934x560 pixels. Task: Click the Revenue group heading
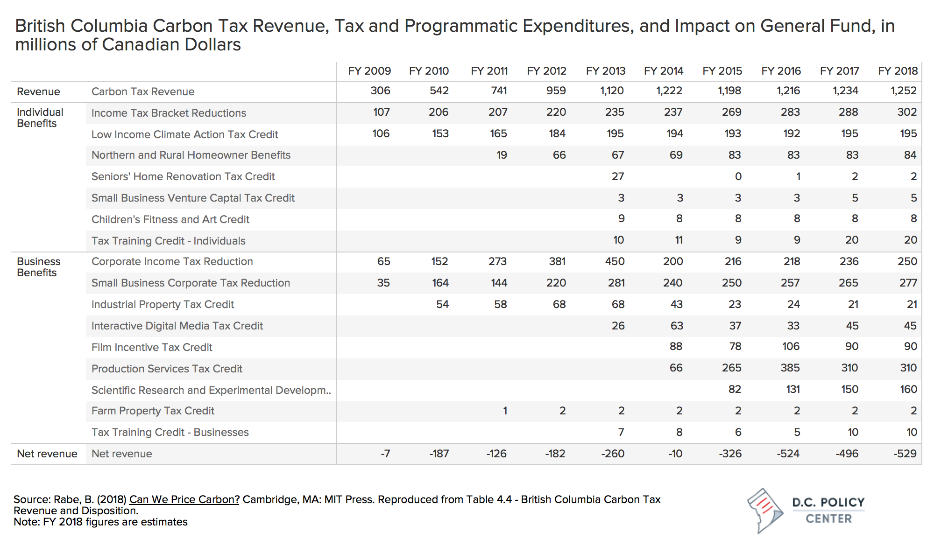[x=38, y=91]
